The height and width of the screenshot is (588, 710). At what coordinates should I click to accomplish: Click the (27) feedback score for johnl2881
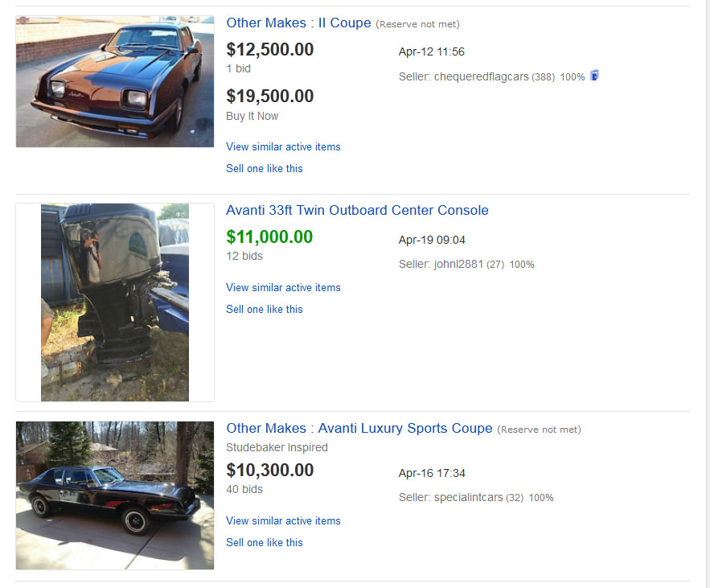click(x=495, y=265)
